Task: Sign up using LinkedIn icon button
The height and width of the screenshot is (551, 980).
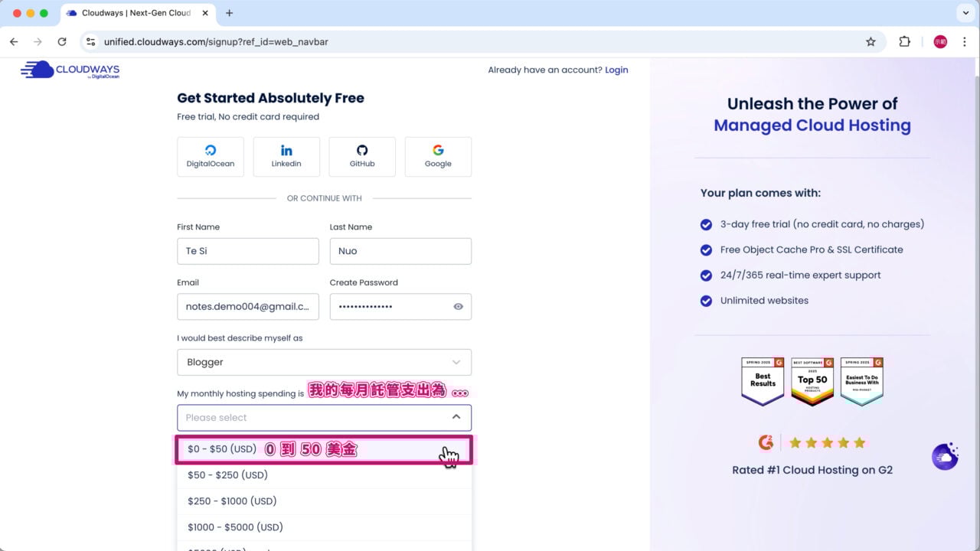Action: [x=286, y=157]
